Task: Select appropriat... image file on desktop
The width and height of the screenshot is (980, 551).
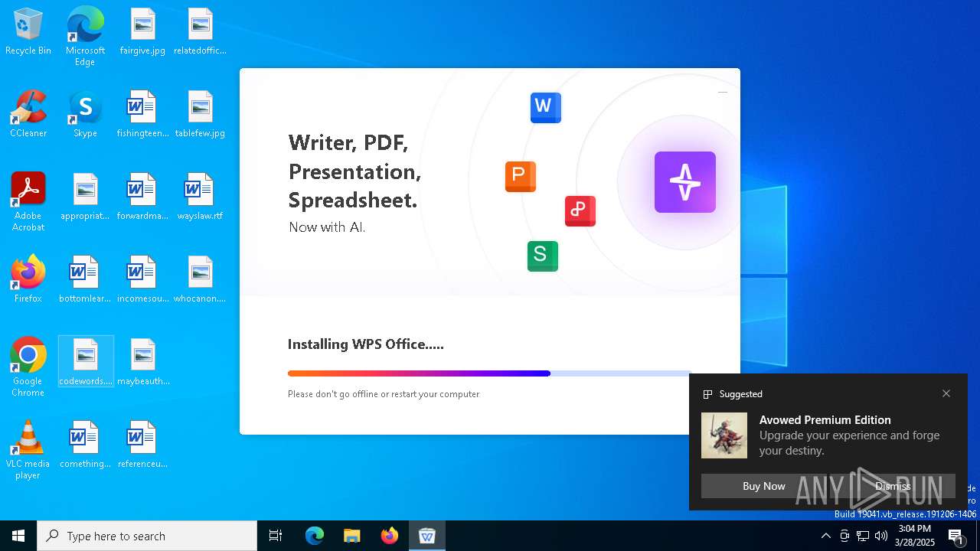Action: (x=85, y=197)
